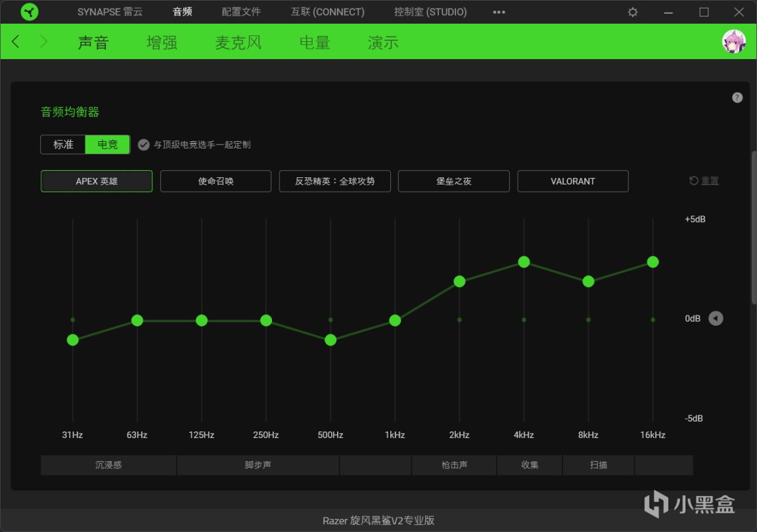Open the three-dots more menu
This screenshot has width=757, height=532.
click(499, 12)
